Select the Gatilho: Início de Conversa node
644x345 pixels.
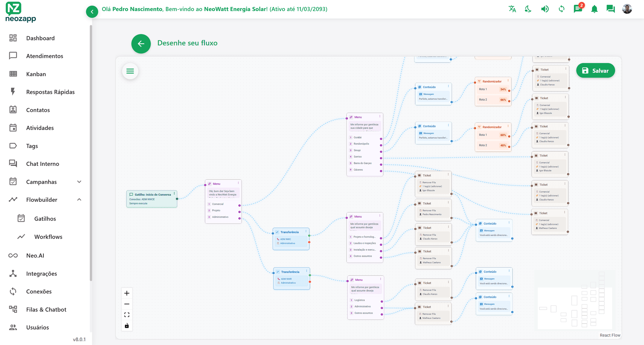(152, 199)
